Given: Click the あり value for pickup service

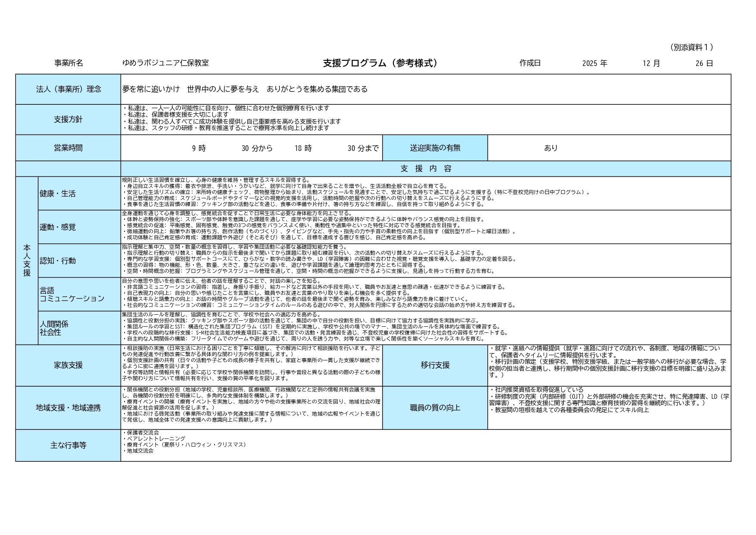Looking at the screenshot, I should point(551,148).
